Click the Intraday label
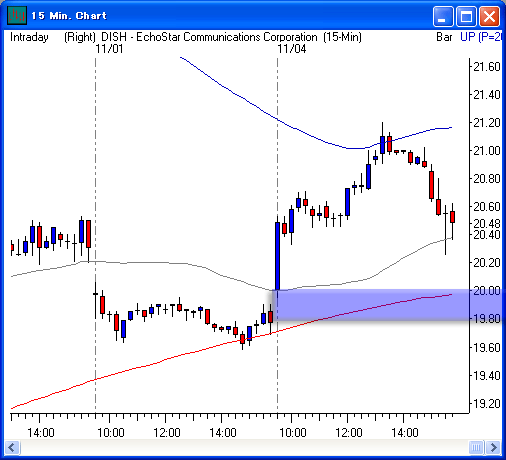 [x=29, y=37]
